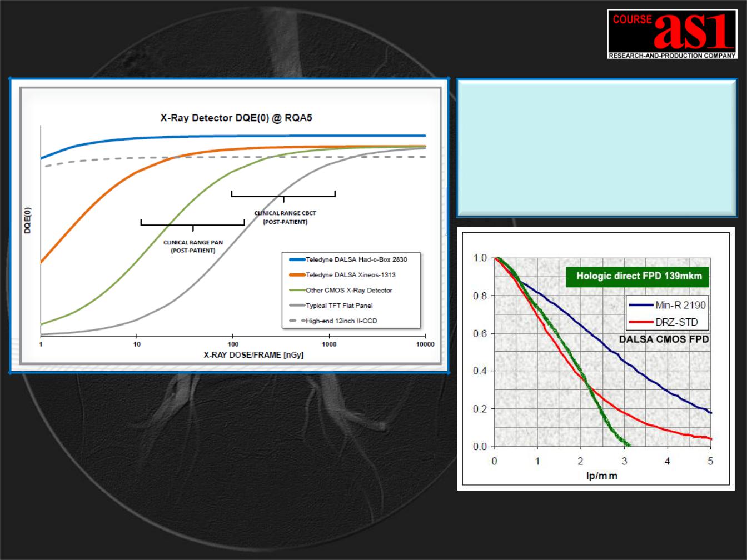Select the '0.2' vertical axis tick
Viewport: 747px width, 560px height.
point(480,409)
